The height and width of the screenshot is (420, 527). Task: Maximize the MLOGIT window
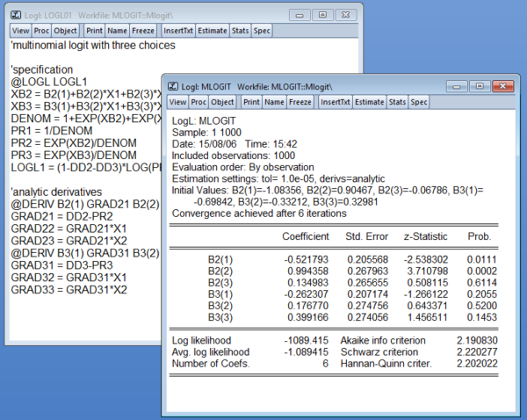(x=478, y=87)
